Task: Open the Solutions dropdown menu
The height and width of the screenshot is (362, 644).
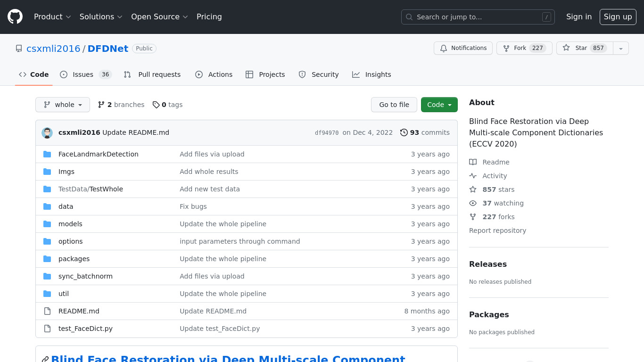Action: 101,17
